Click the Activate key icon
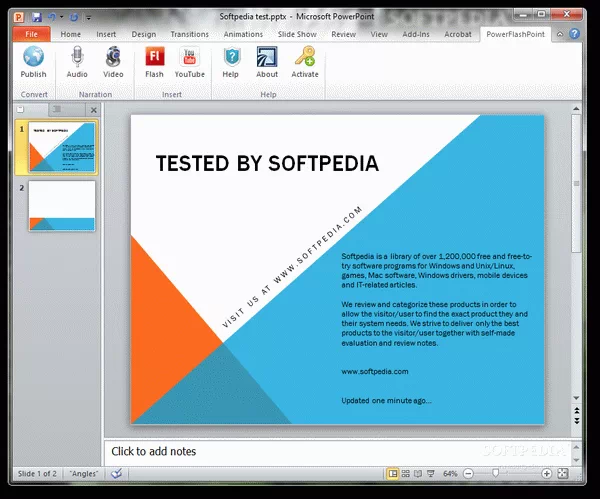The height and width of the screenshot is (499, 600). click(305, 58)
